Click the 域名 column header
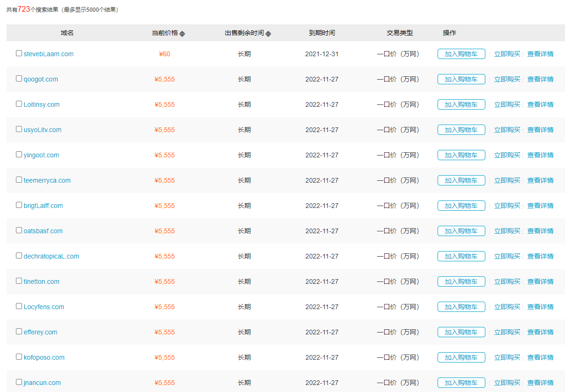565x392 pixels. (x=67, y=33)
